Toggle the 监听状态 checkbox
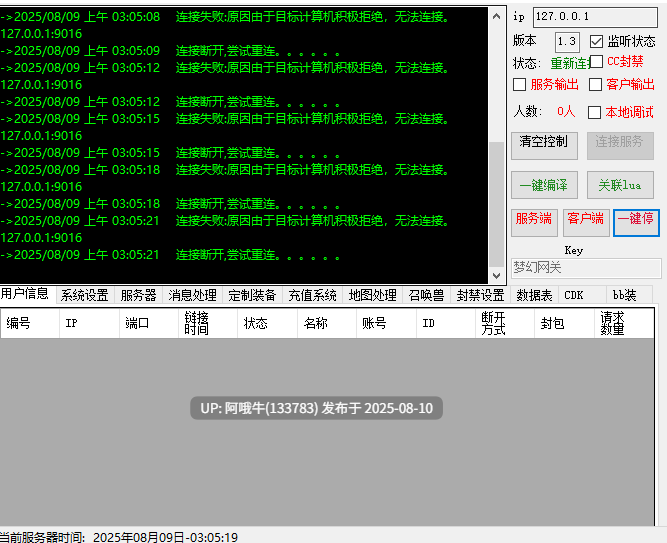The width and height of the screenshot is (667, 543). tap(596, 41)
